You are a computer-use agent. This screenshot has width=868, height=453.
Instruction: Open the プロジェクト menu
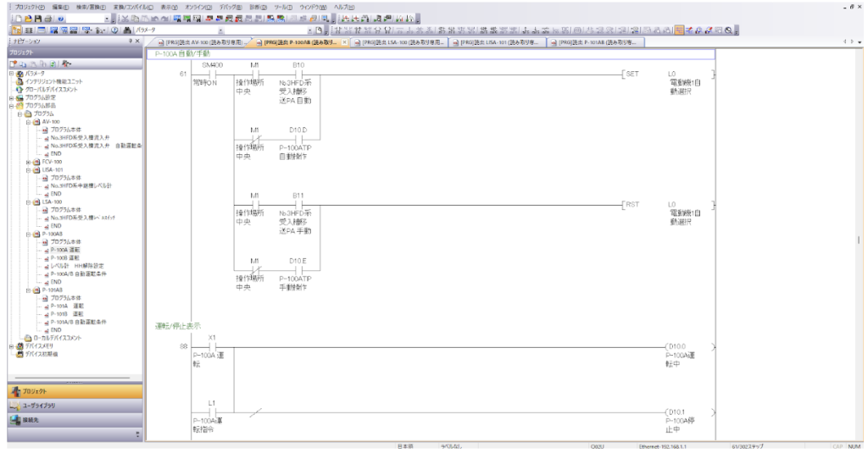(x=30, y=7)
